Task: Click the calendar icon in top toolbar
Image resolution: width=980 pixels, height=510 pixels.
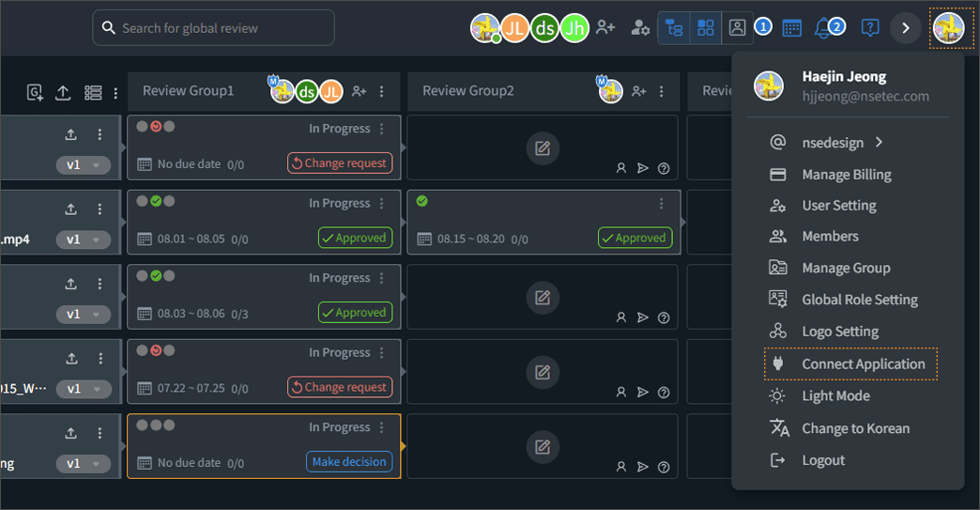Action: [x=791, y=28]
